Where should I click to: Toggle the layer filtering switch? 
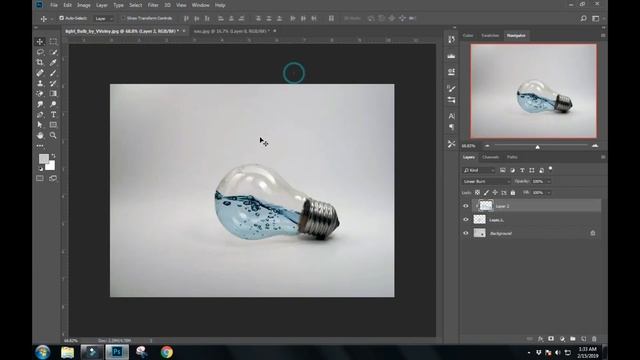[551, 169]
